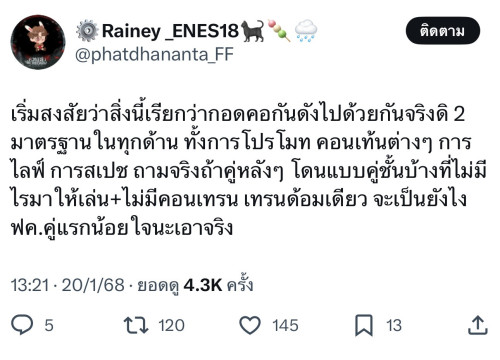
Task: Repost using the retweet arrows icon
Action: tap(136, 325)
